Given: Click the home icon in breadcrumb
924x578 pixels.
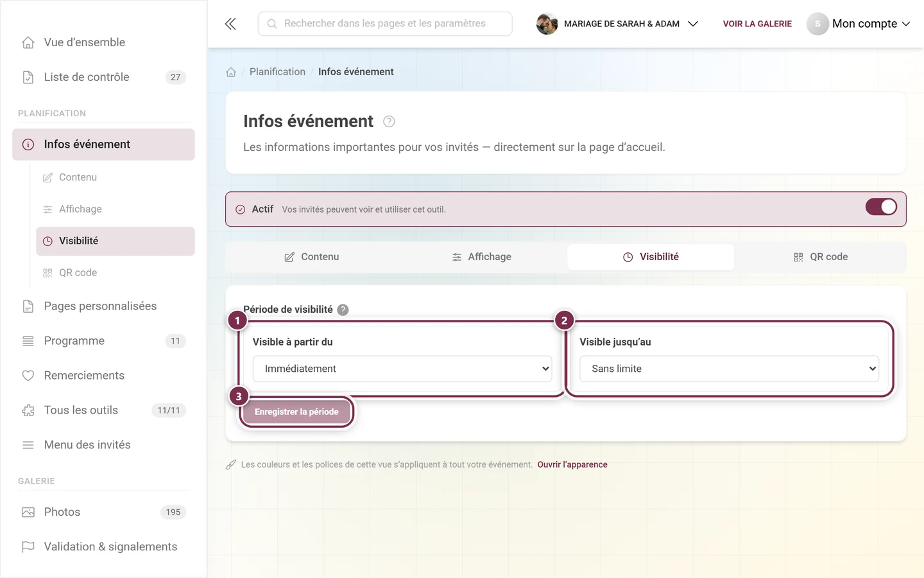Looking at the screenshot, I should [231, 72].
